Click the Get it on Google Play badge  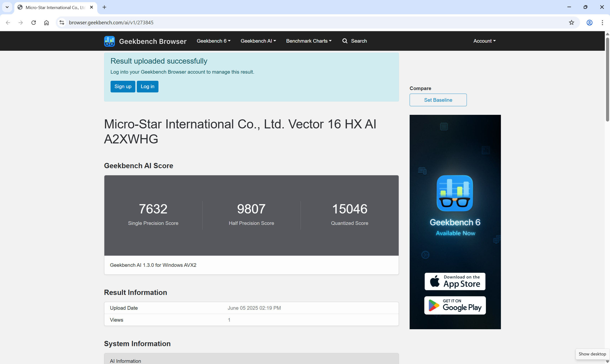(x=455, y=305)
